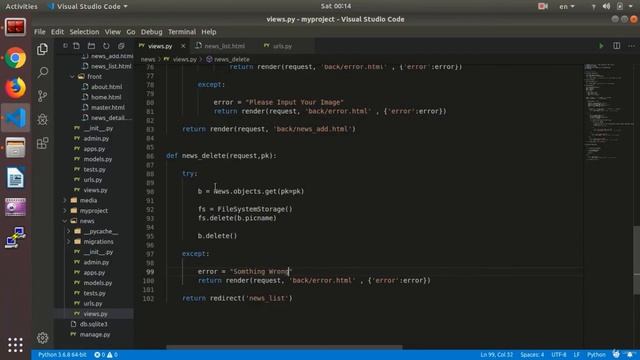Open the notifications bell in status bar
This screenshot has height=360, width=640.
(631, 354)
